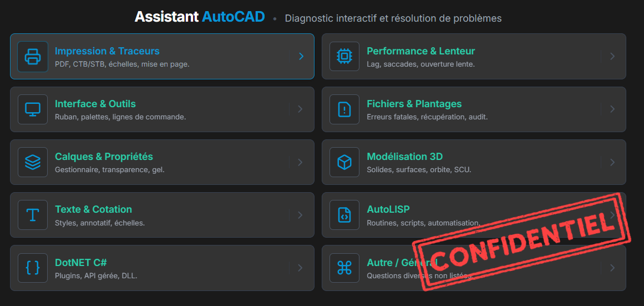
Task: Select the stacked layers icon for Calques
Action: point(33,162)
